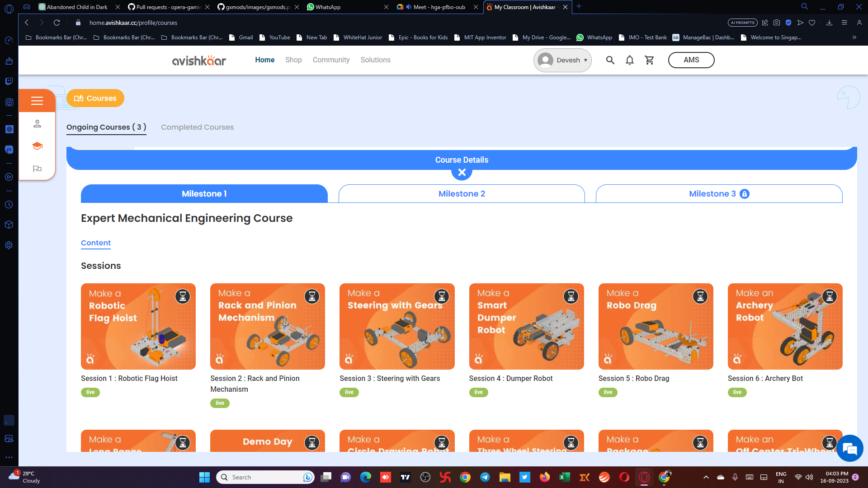Open the chat support bubble
868x488 pixels.
click(849, 448)
